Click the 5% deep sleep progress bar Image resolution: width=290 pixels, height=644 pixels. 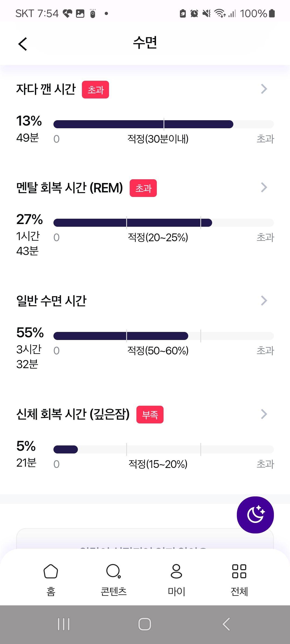tap(164, 449)
